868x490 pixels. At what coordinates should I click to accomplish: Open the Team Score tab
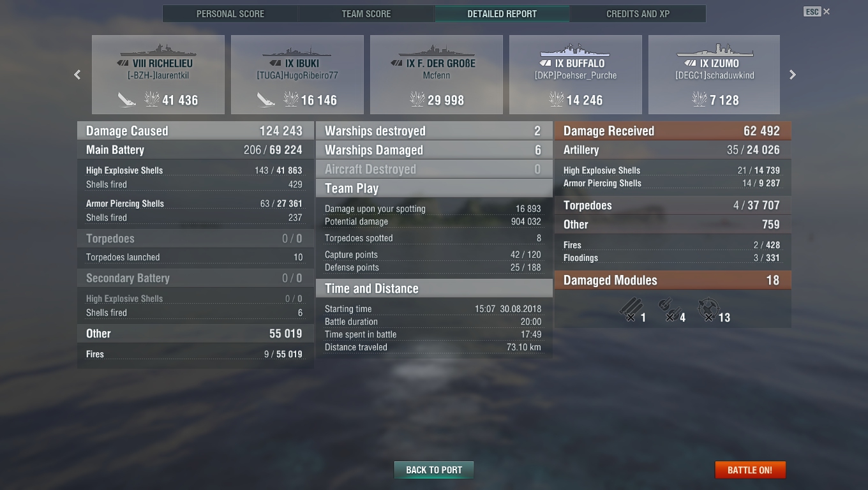tap(366, 14)
